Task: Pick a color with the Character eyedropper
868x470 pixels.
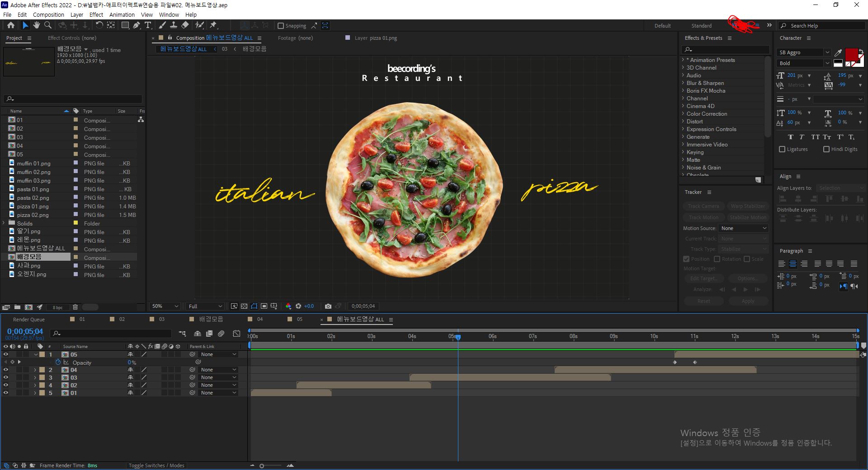Action: pyautogui.click(x=838, y=53)
